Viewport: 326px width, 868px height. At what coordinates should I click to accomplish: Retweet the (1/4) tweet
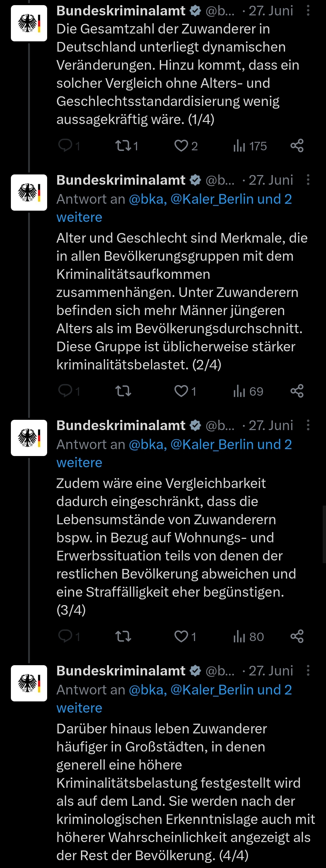pos(126,145)
